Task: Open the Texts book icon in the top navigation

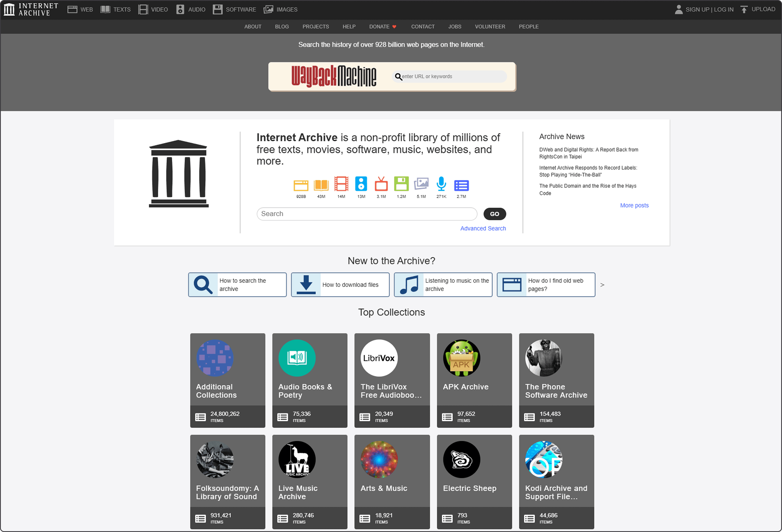Action: point(105,9)
